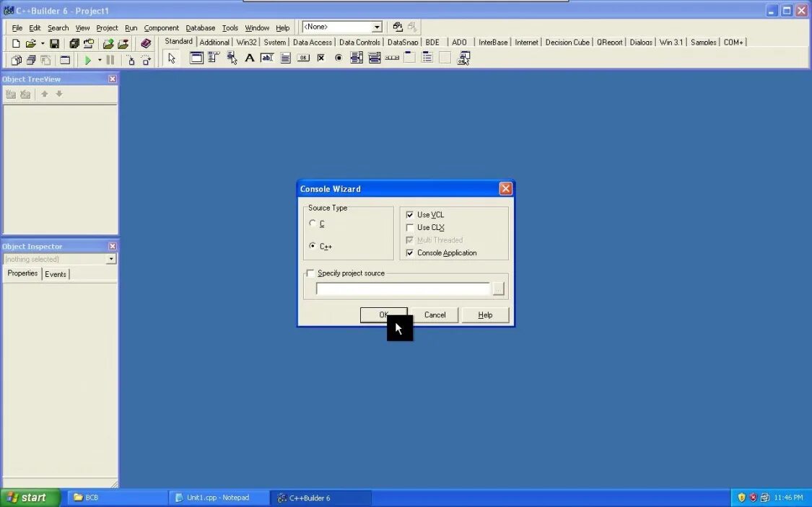
Task: Select the ComboBox component icon
Action: (374, 58)
